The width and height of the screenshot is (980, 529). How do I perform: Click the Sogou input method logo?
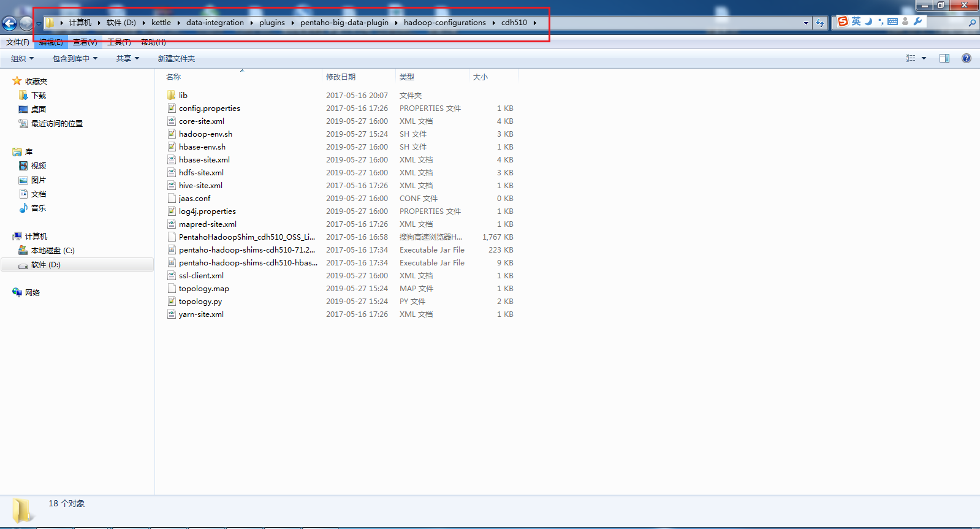click(843, 21)
